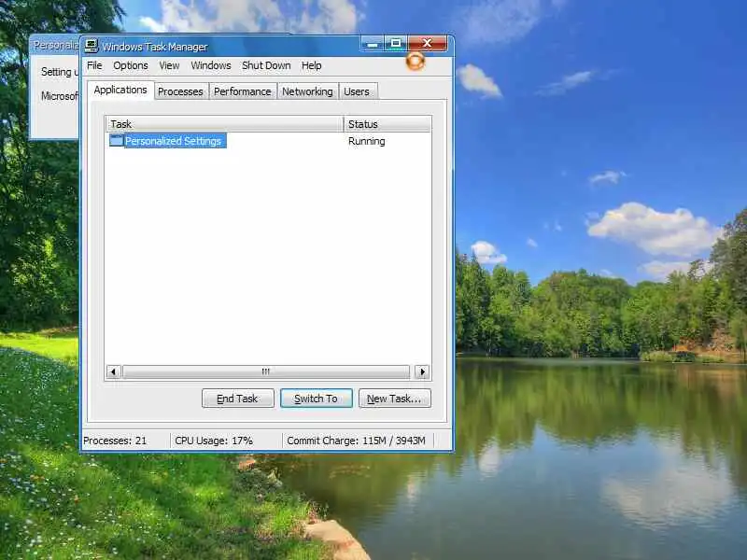Open the Help menu

coord(312,65)
